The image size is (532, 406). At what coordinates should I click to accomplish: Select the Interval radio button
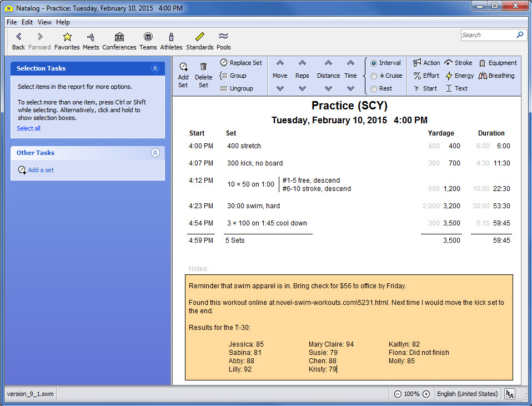point(374,63)
